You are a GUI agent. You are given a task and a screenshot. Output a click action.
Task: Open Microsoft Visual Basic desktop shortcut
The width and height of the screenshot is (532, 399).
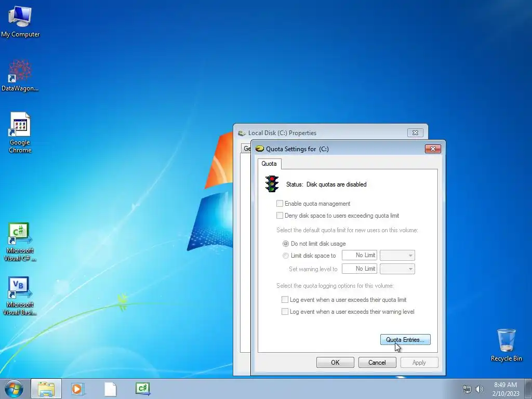[20, 296]
